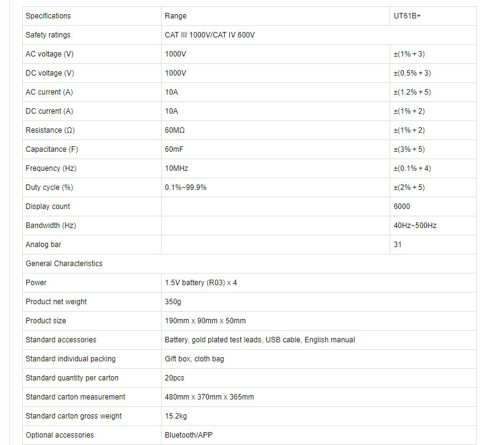Click the AC current 10A range cell
504x445 pixels.
[x=275, y=92]
